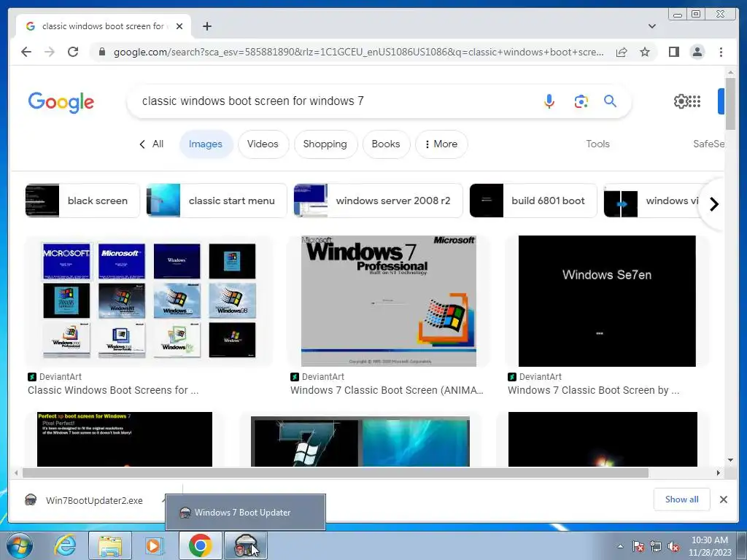Image resolution: width=747 pixels, height=560 pixels.
Task: Search by image with Google Lens
Action: [x=581, y=101]
